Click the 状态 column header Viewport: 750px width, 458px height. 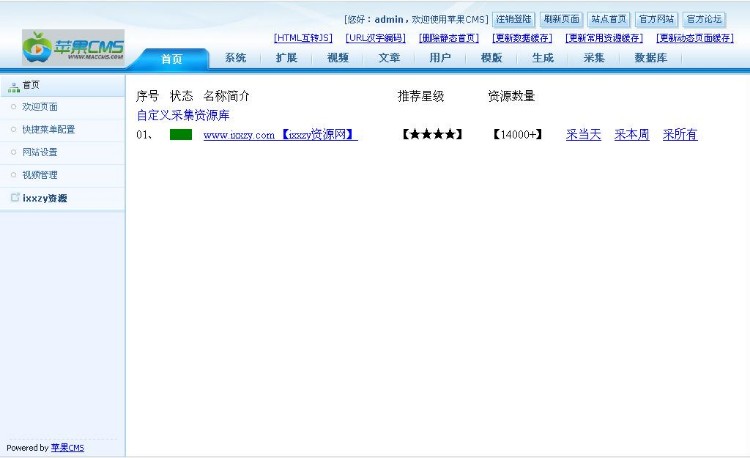coord(181,96)
